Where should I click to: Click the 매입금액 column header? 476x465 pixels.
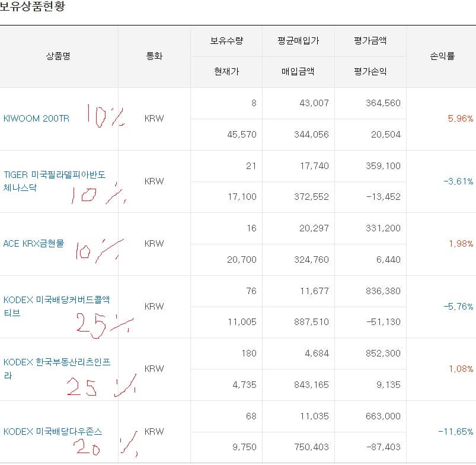(298, 72)
